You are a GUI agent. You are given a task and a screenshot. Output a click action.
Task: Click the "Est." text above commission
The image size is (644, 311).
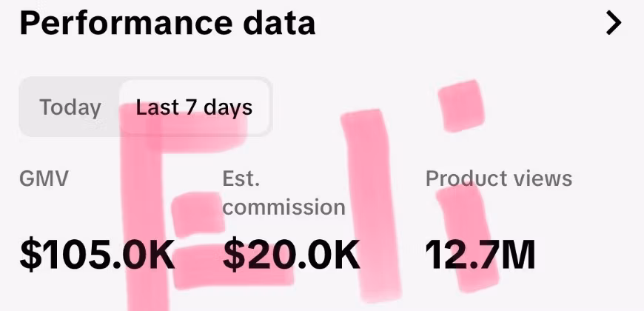(x=241, y=178)
